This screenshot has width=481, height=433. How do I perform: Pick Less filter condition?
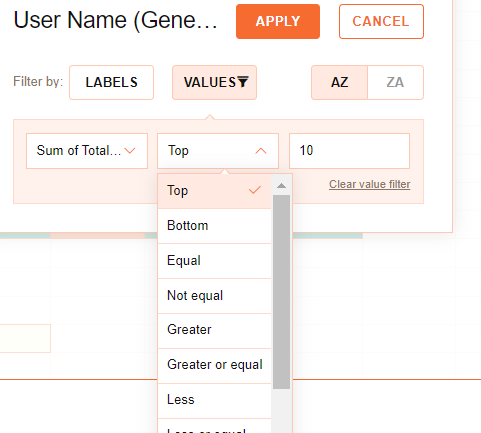[x=214, y=401]
